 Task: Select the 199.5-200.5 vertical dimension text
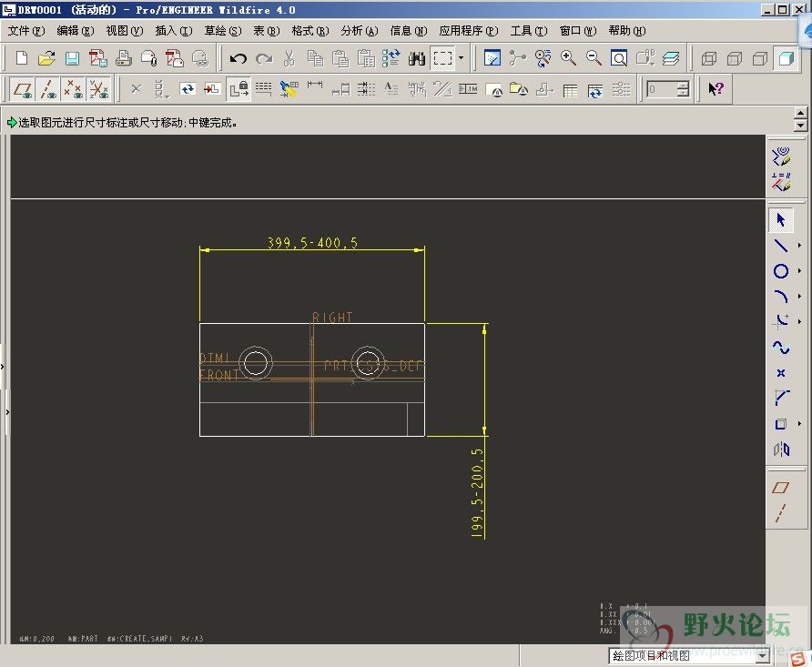477,492
